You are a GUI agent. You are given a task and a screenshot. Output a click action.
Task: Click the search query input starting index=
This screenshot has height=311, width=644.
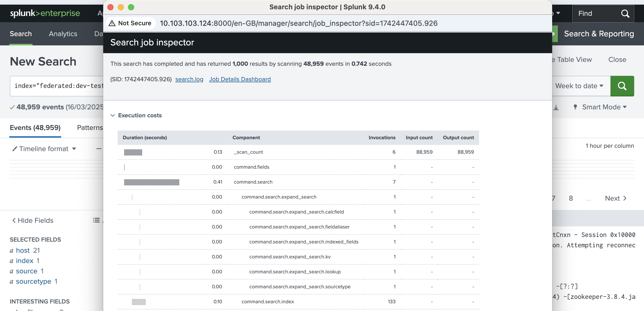(x=57, y=86)
